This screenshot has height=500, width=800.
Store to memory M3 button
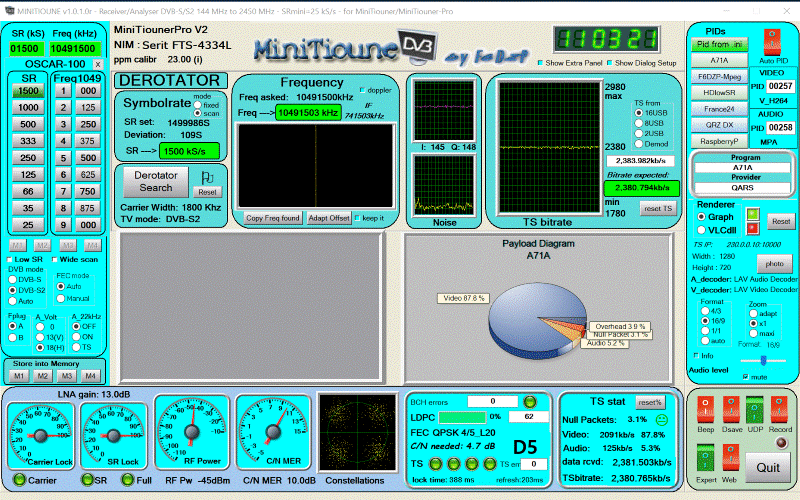pos(66,376)
